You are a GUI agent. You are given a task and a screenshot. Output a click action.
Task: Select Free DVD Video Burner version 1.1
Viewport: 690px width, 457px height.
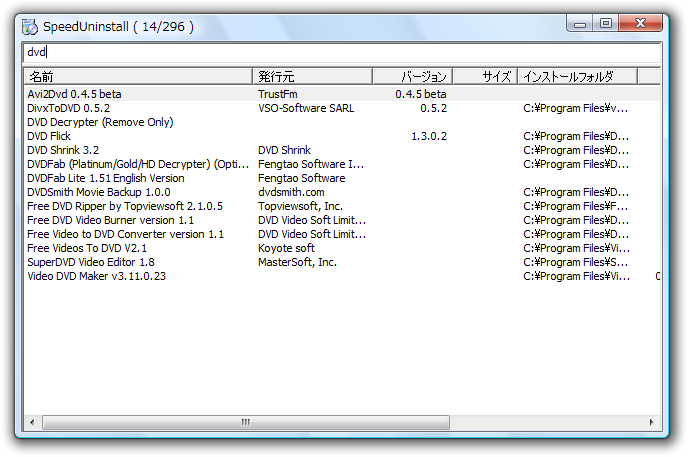[110, 220]
